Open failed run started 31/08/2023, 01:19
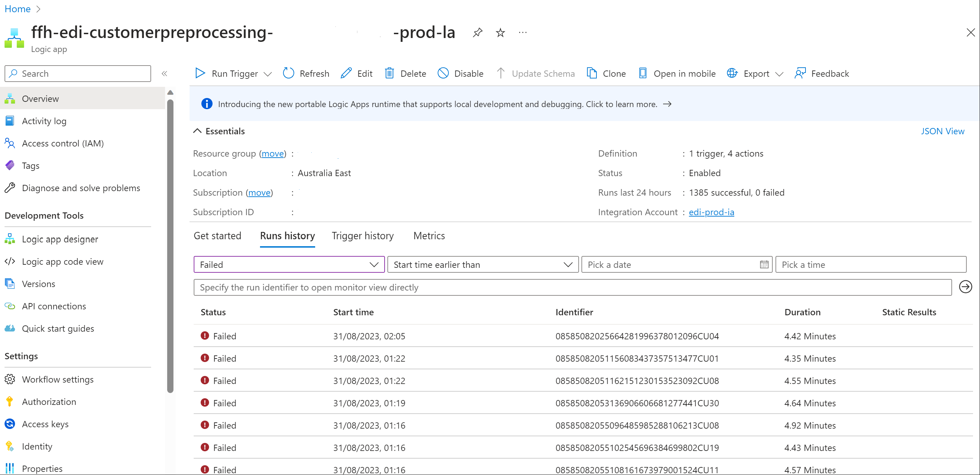The image size is (980, 475). tap(583, 403)
